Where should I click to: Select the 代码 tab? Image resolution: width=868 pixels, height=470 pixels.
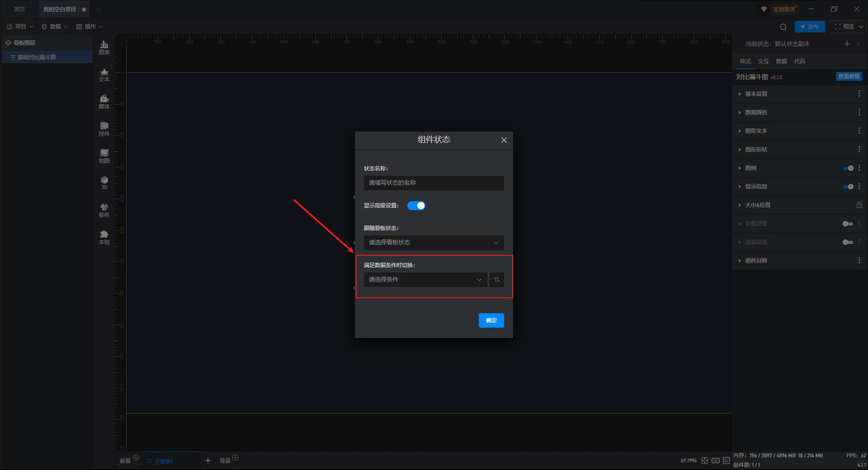pos(799,61)
